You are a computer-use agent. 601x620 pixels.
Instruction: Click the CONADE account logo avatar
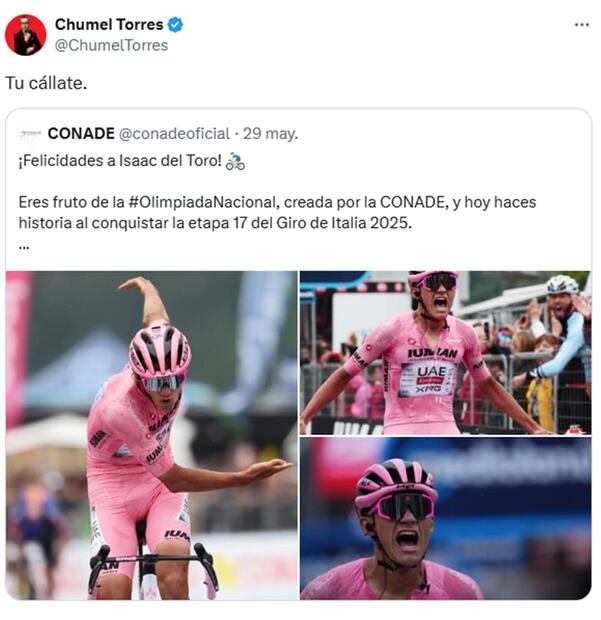point(30,134)
